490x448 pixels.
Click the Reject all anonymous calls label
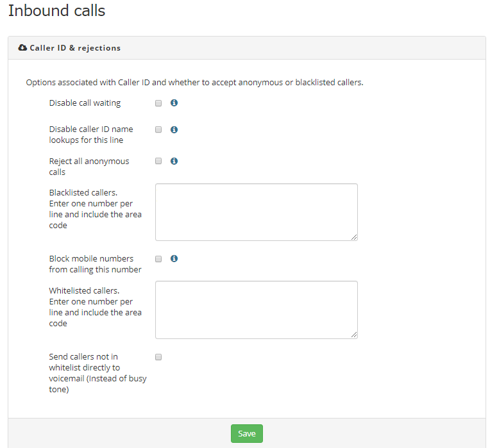[x=89, y=167]
